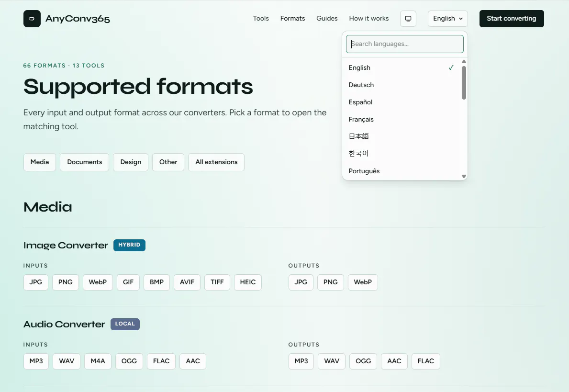Screen dimensions: 569x392
Task: Toggle the display theme monitor icon
Action: 408,19
